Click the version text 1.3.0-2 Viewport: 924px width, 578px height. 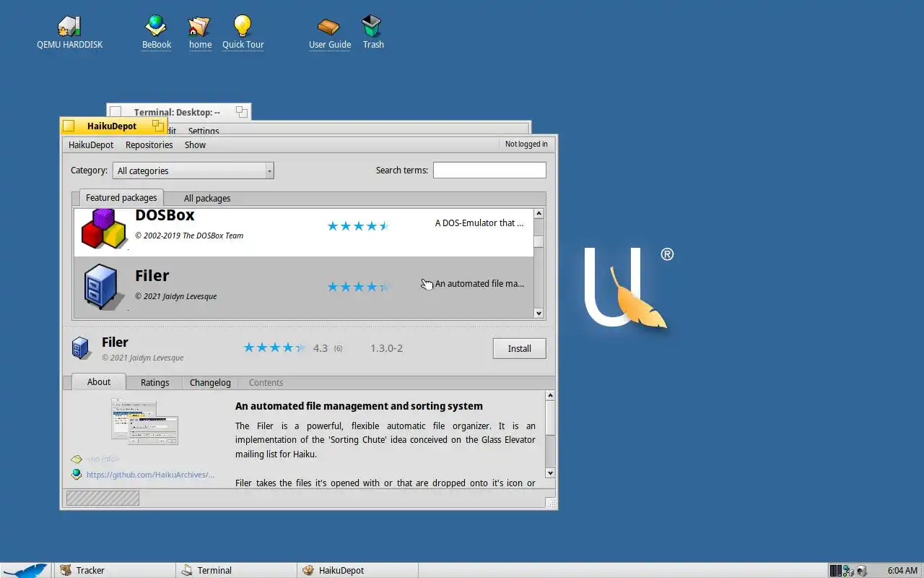point(386,348)
